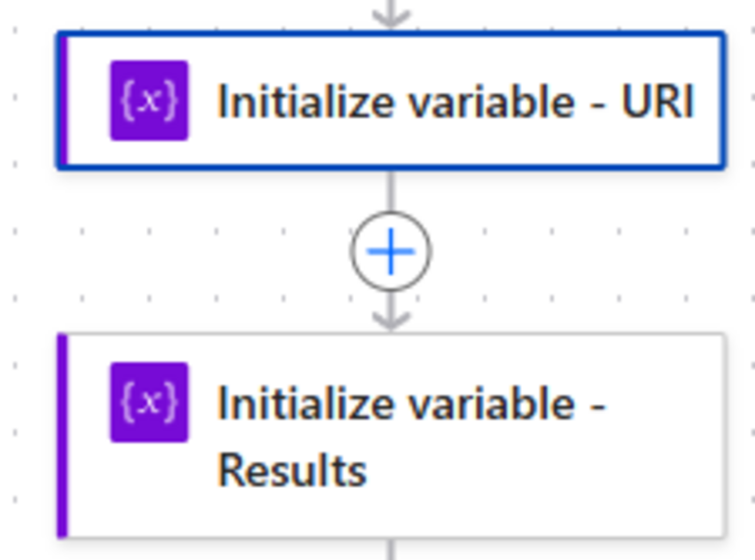
Task: Click blank space right of 'Results' label
Action: pyautogui.click(x=523, y=470)
